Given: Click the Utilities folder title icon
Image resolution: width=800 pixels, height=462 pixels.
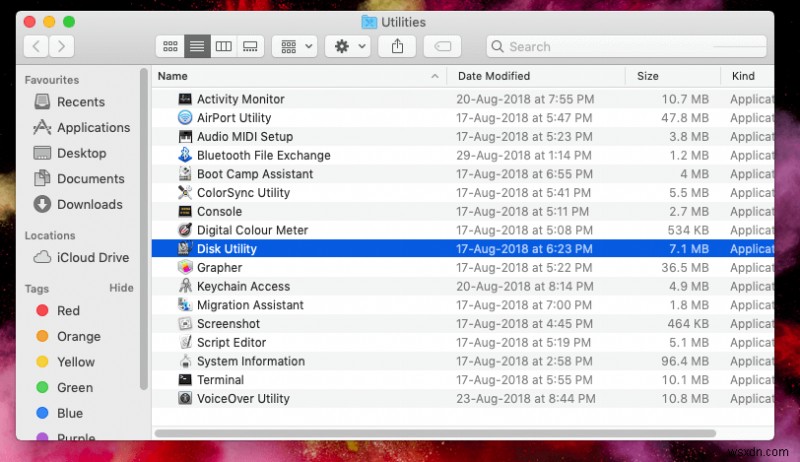Looking at the screenshot, I should tap(369, 22).
